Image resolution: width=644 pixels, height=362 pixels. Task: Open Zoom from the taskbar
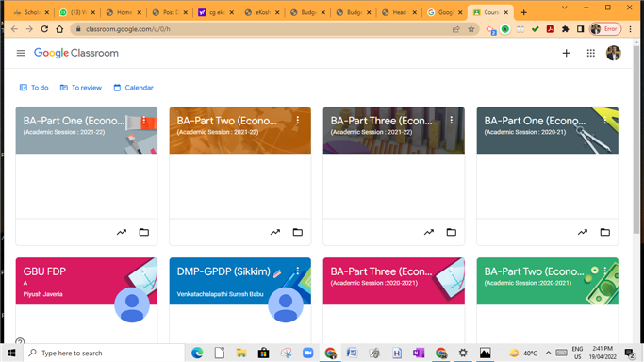[x=307, y=353]
